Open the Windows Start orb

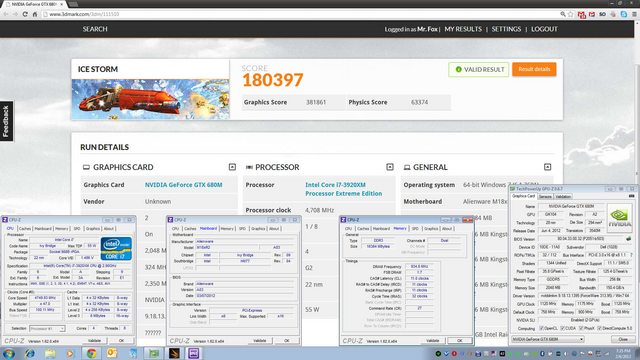pyautogui.click(x=9, y=353)
